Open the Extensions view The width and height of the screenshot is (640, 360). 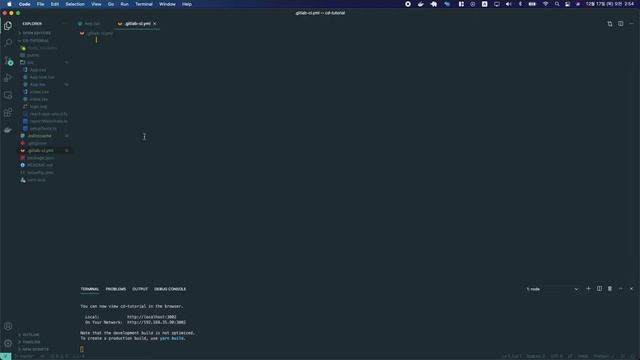[x=8, y=113]
